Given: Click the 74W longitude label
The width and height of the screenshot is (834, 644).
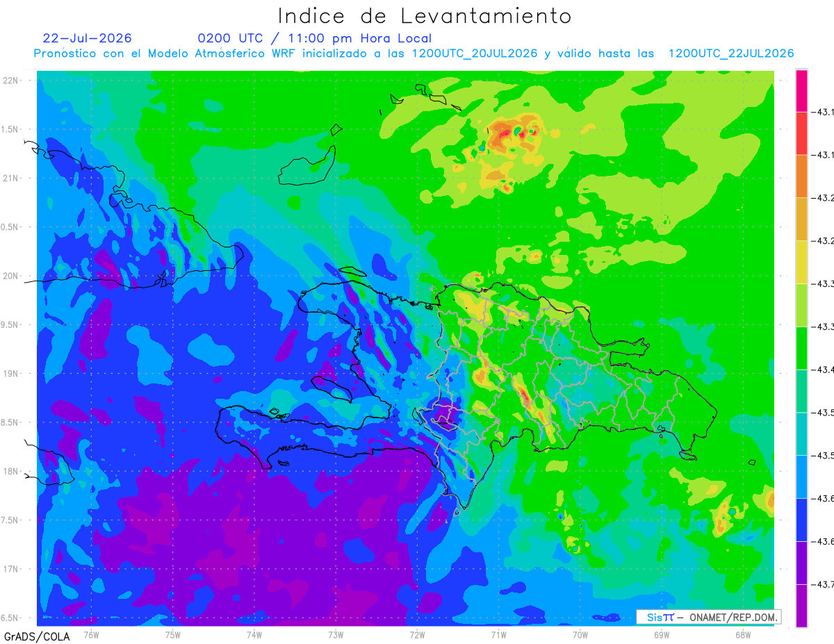Looking at the screenshot, I should coord(254,634).
